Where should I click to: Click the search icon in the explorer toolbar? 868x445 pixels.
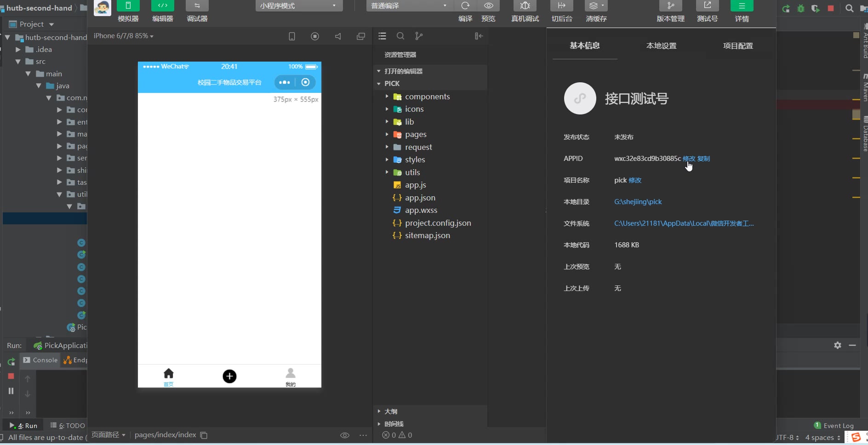click(x=400, y=36)
